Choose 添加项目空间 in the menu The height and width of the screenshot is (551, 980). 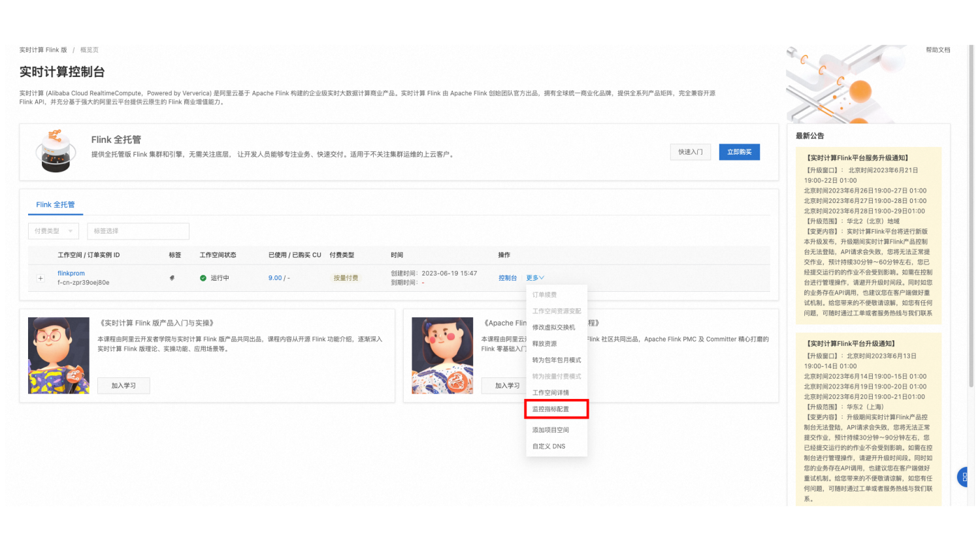tap(551, 430)
